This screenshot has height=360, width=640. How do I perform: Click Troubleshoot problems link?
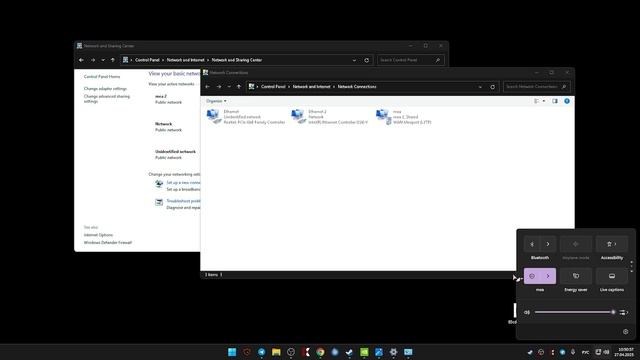click(x=183, y=201)
